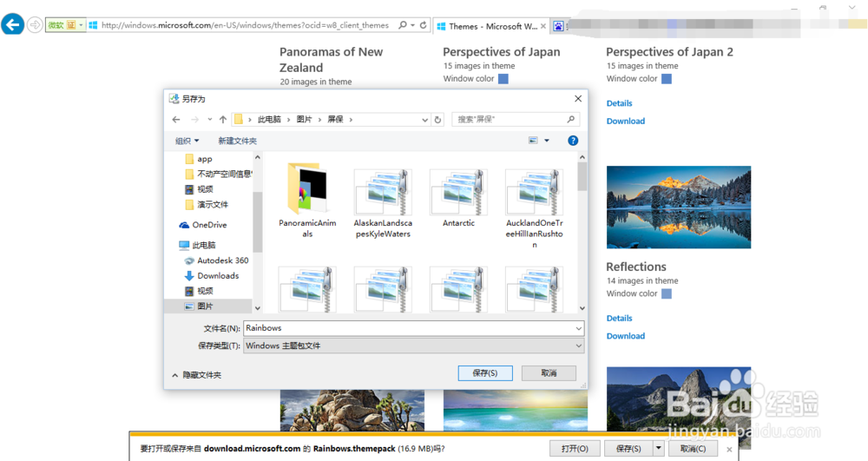Click 保存(S) in the download notification bar
The width and height of the screenshot is (868, 461).
pos(628,448)
